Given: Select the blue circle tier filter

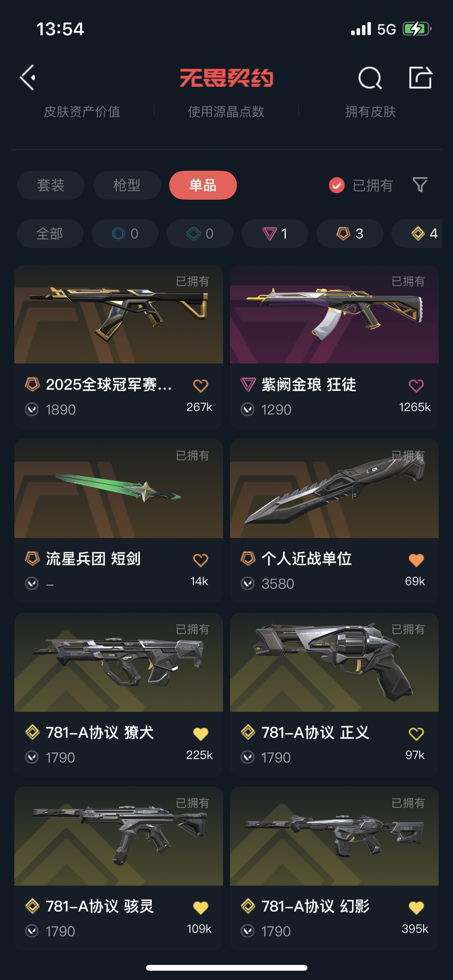Looking at the screenshot, I should (x=125, y=234).
